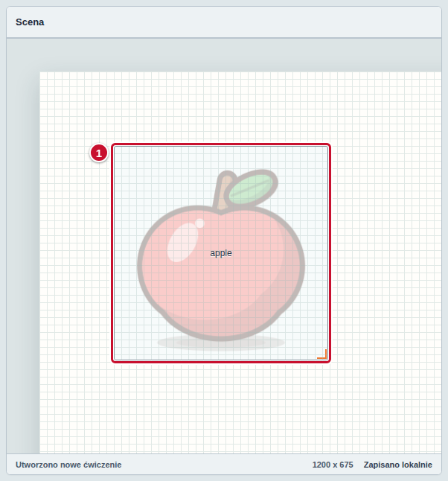448x481 pixels.
Task: Click empty grid area below the apple frame
Action: click(x=221, y=408)
